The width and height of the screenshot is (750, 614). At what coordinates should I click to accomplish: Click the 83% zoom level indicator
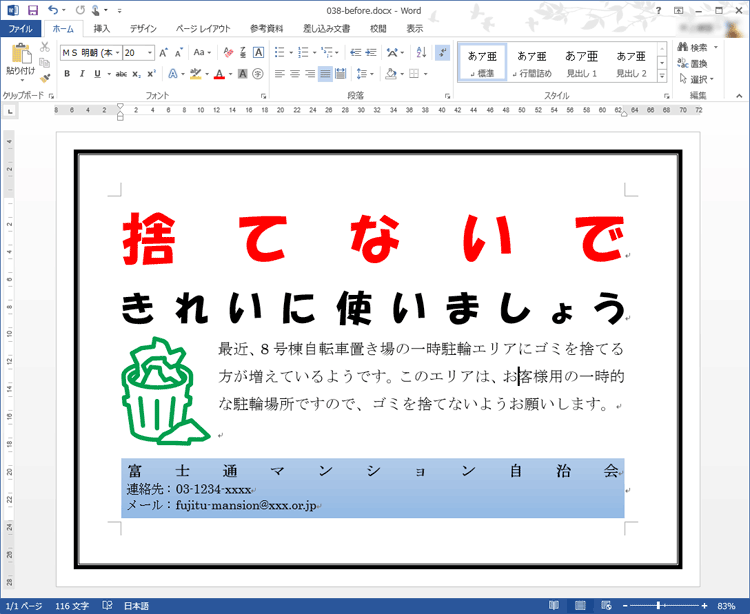pyautogui.click(x=726, y=606)
